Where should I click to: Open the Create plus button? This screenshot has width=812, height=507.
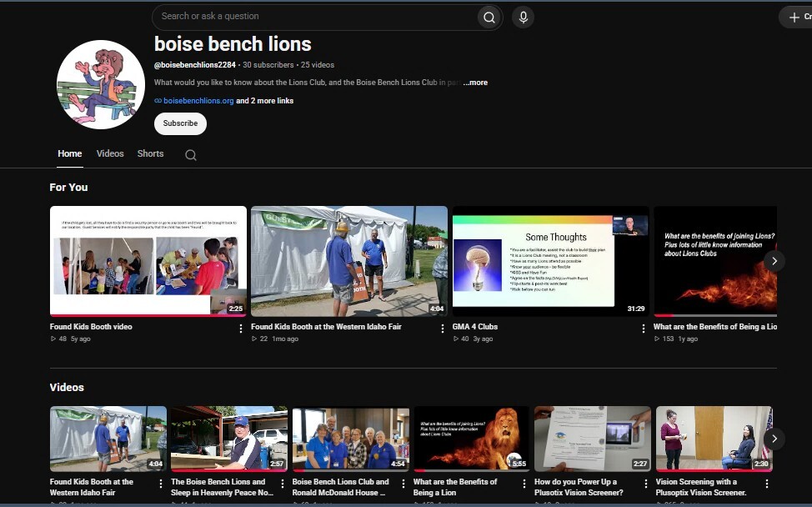798,17
